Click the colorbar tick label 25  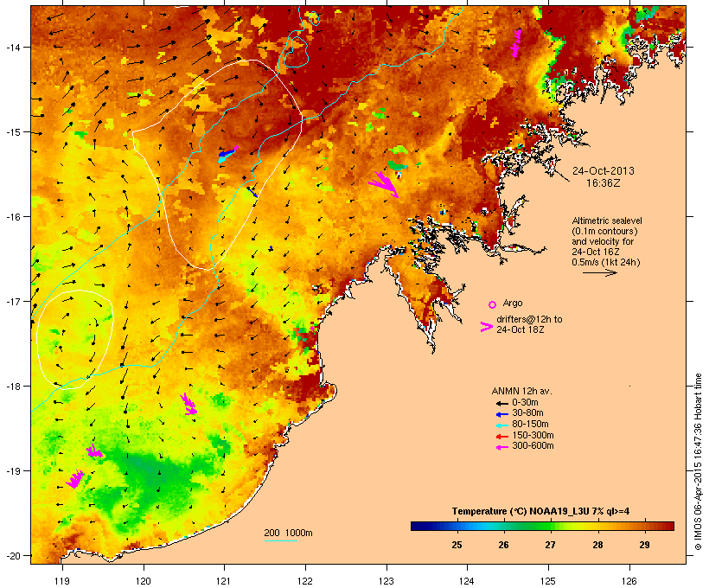pos(457,545)
